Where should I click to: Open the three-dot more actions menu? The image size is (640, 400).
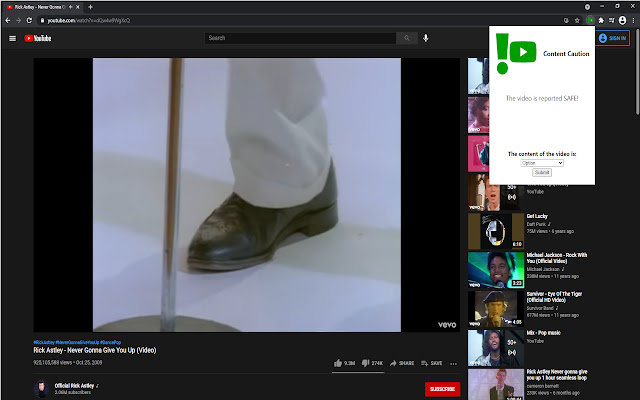[x=455, y=363]
